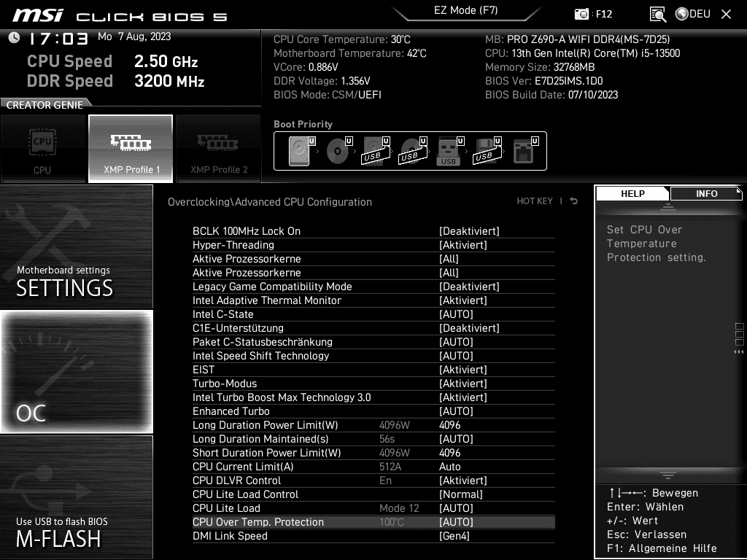This screenshot has width=747, height=560.
Task: Click the right-edge side panel expander arrows
Action: click(739, 352)
